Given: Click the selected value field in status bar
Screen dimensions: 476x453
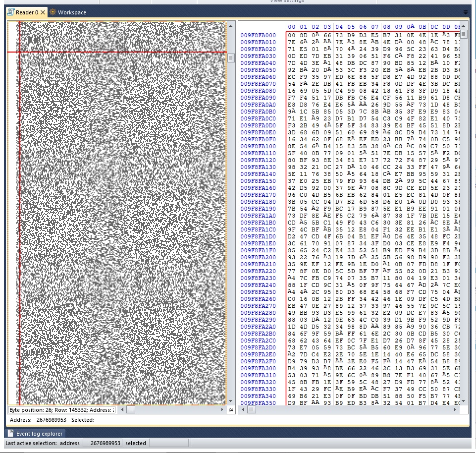Looking at the screenshot, I should [x=168, y=443].
